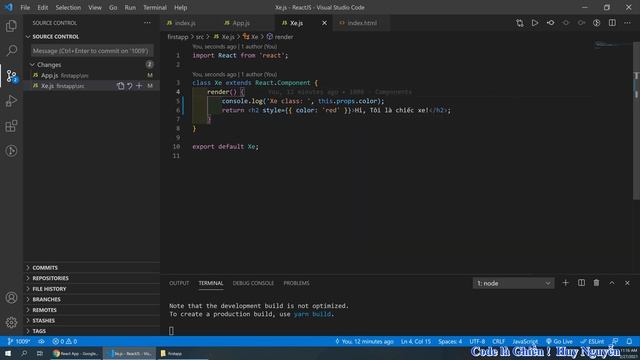Click the feedback icon in status bar
The image size is (640, 360).
(615, 341)
